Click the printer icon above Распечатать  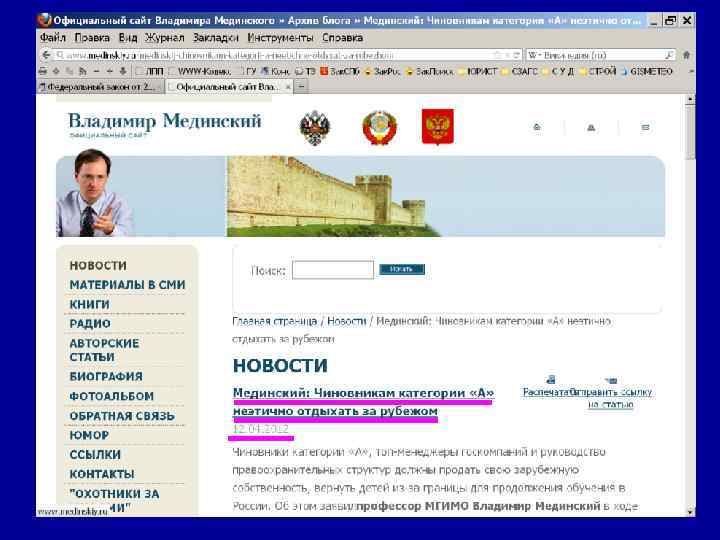(551, 380)
